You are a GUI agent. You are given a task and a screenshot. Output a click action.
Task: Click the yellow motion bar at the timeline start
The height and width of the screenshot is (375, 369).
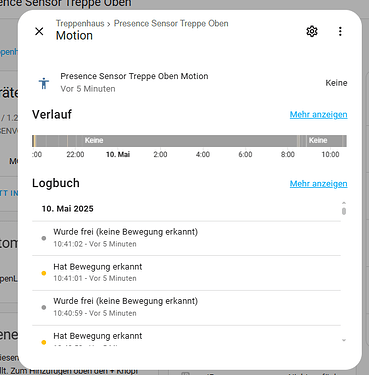coord(33,141)
